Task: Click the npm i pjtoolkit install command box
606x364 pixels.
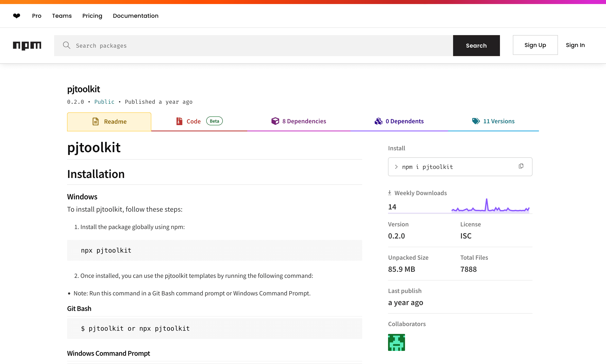Action: point(460,166)
